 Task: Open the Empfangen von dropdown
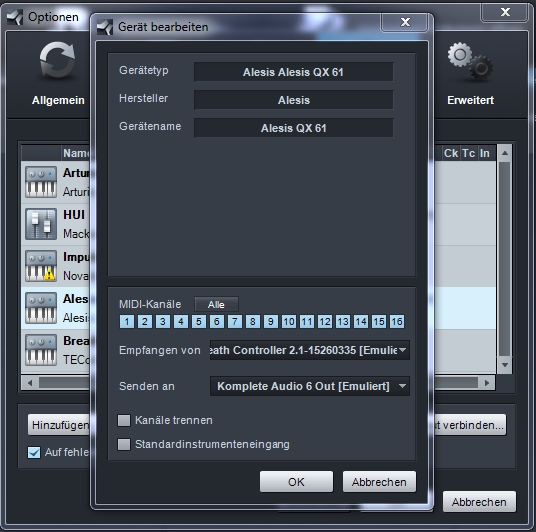[x=310, y=350]
